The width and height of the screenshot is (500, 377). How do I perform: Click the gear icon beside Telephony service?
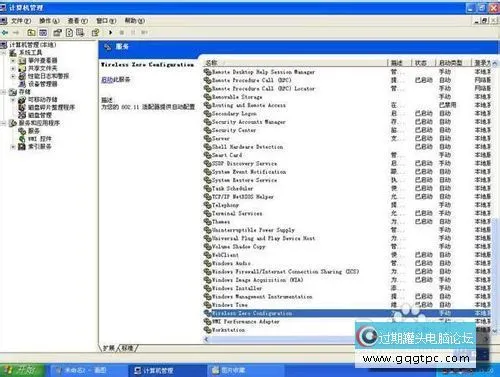tap(207, 205)
